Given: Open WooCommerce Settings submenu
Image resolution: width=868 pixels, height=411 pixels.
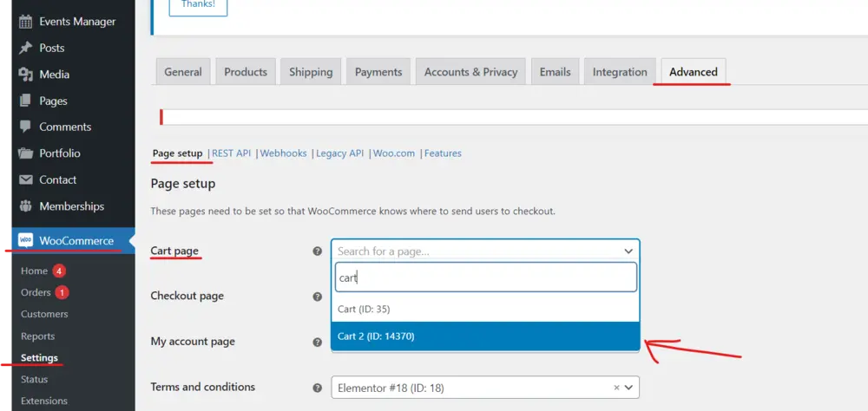Looking at the screenshot, I should pyautogui.click(x=39, y=358).
